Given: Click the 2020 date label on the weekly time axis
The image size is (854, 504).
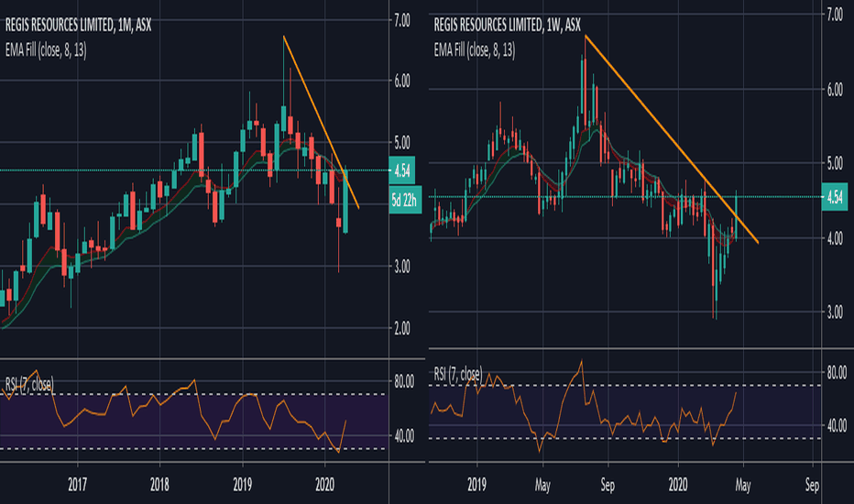Looking at the screenshot, I should (678, 485).
